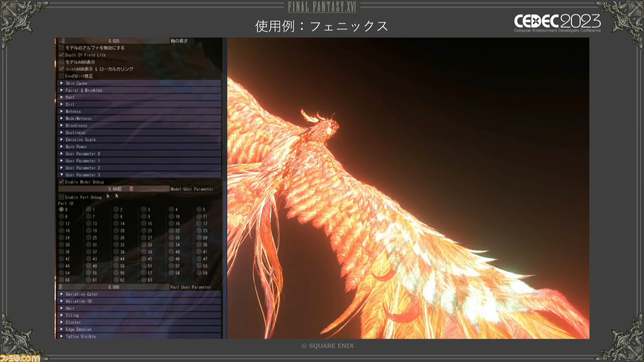This screenshot has width=644, height=362.
Task: Click the Part ID label text
Action: click(65, 203)
